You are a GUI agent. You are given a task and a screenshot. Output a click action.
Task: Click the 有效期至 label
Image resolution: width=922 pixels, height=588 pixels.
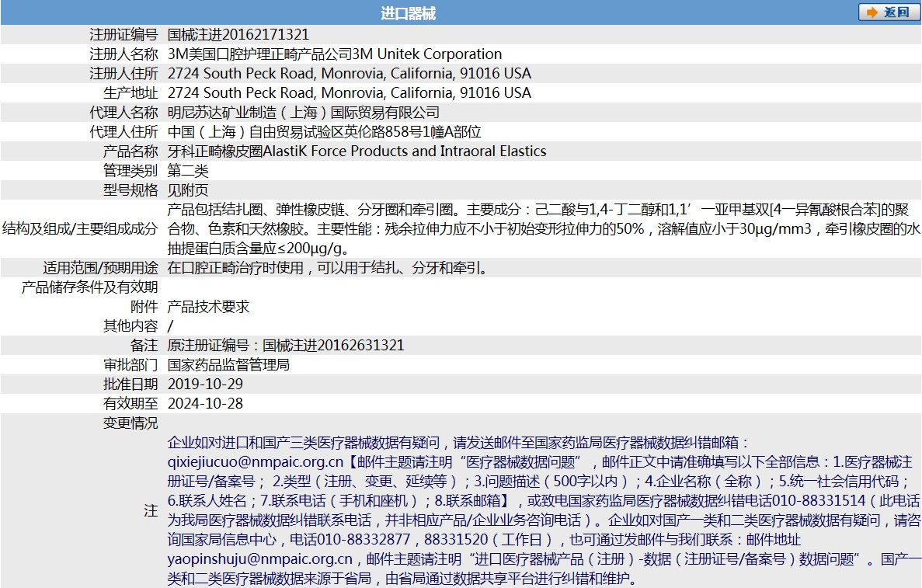tap(130, 403)
